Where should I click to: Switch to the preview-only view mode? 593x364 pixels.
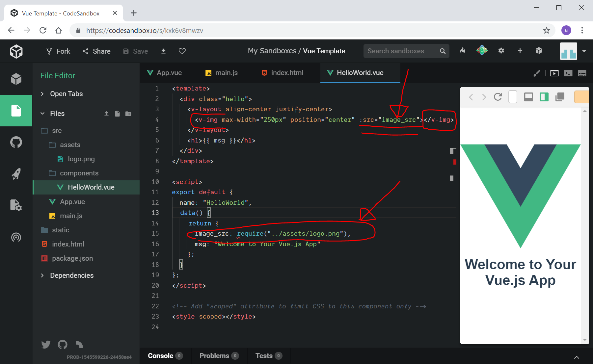(554, 73)
